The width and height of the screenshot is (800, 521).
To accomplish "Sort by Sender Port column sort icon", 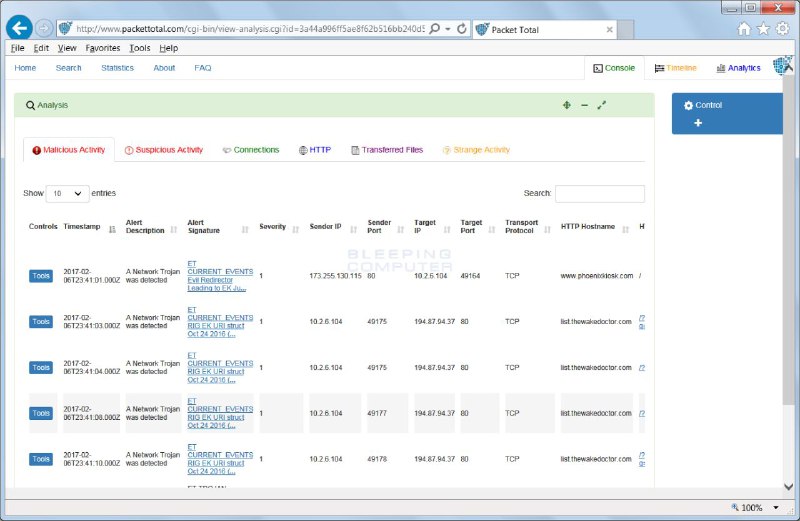I will [401, 230].
